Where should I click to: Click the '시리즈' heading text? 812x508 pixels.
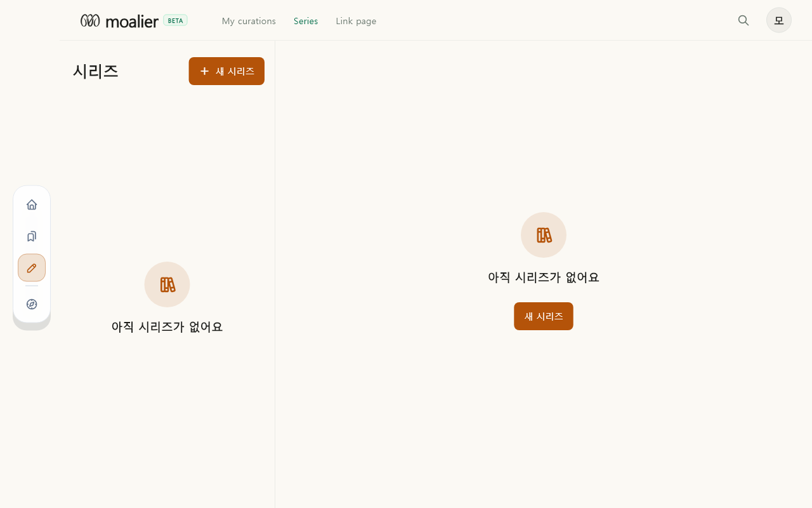click(x=96, y=71)
